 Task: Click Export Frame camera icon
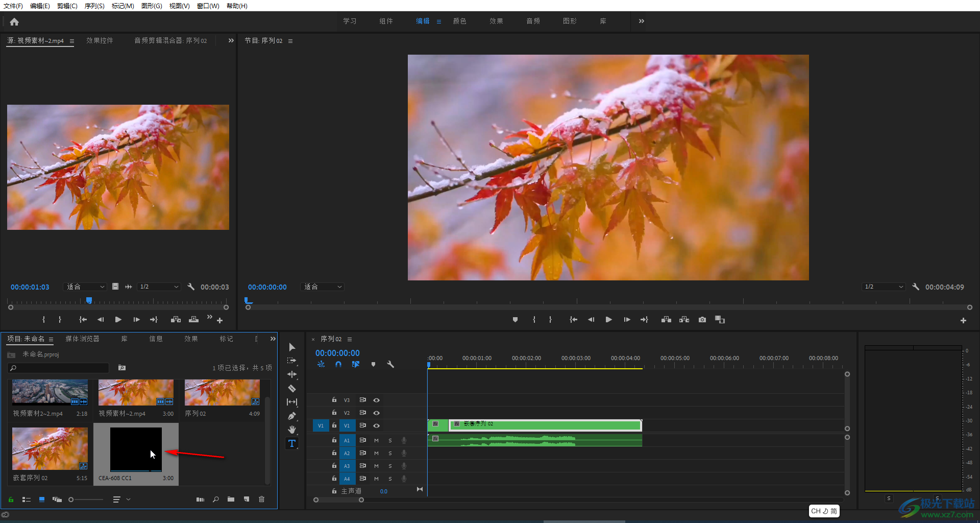[702, 320]
